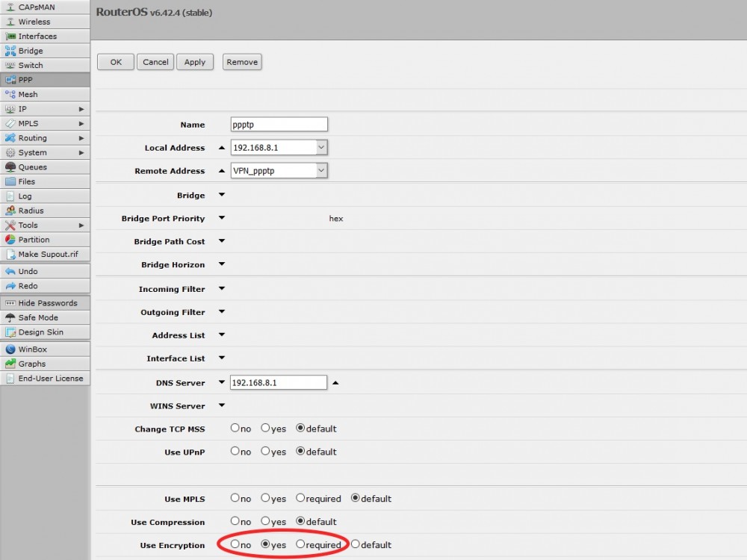Click the Safe Mode umbrella icon

(x=10, y=317)
